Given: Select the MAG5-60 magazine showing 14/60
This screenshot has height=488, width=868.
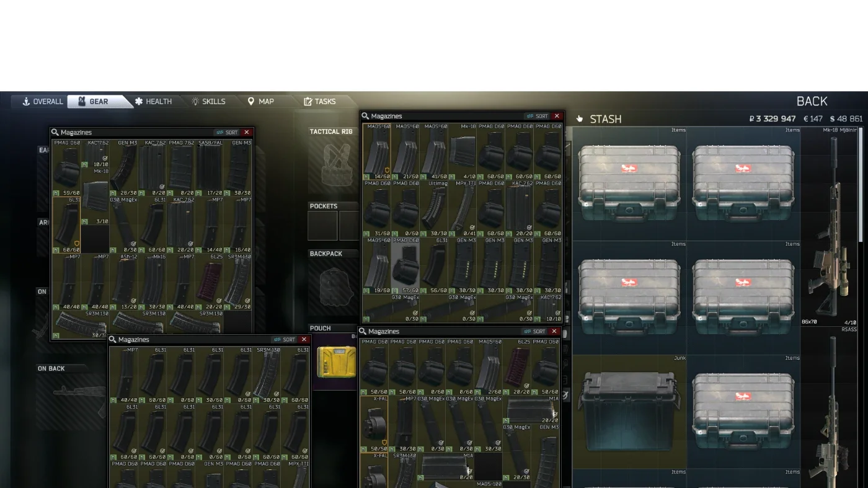Looking at the screenshot, I should point(377,152).
